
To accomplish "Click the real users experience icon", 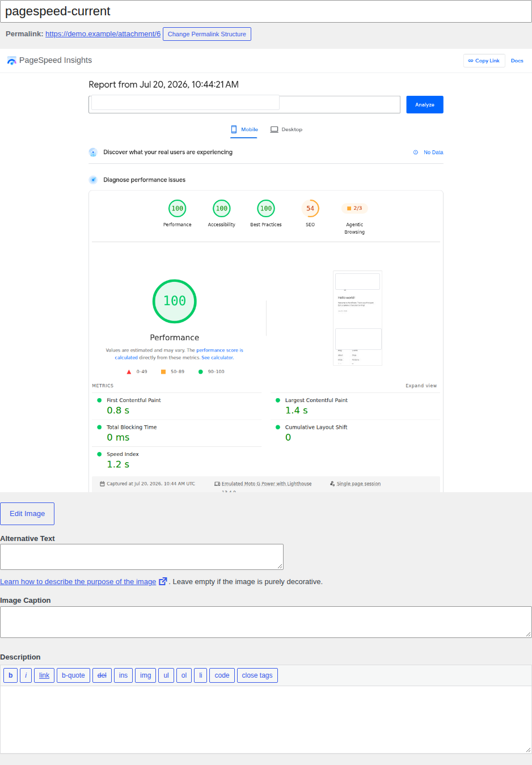I will click(93, 153).
